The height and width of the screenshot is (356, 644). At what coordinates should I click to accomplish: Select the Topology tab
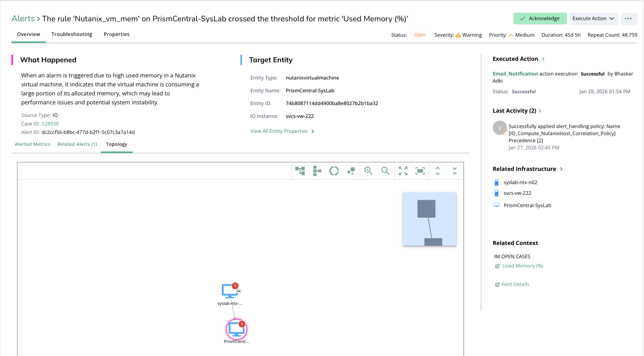click(x=116, y=144)
